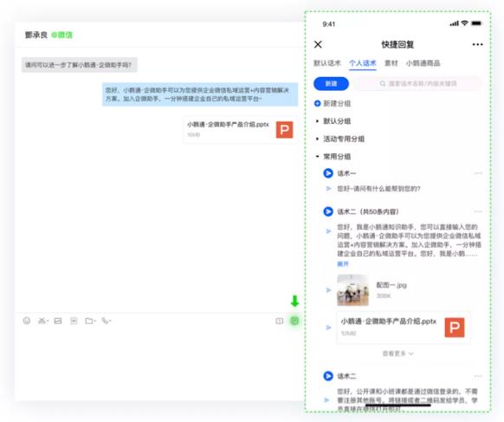Click the phone call icon
The image size is (504, 422).
click(x=106, y=321)
